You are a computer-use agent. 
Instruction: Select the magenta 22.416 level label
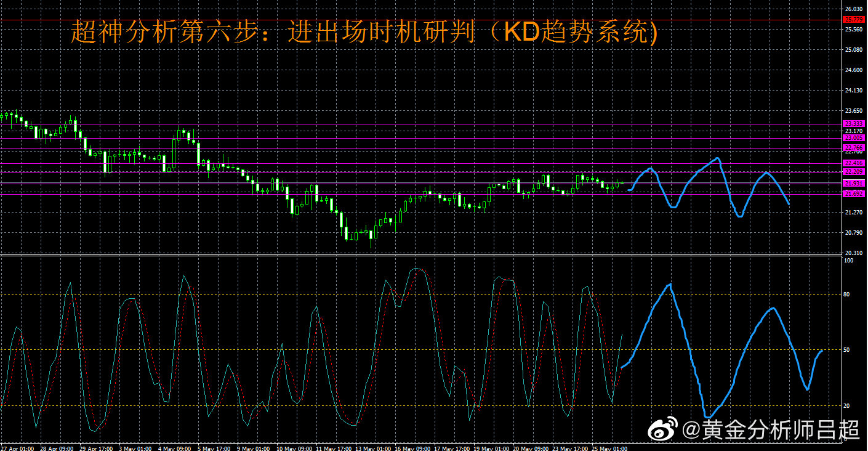pyautogui.click(x=854, y=163)
